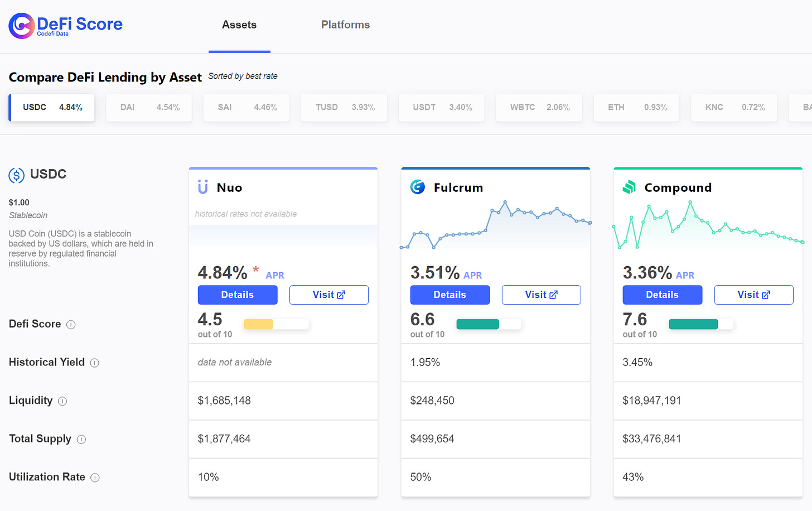This screenshot has height=511, width=812.
Task: Click Compound 3.36% APR figure
Action: pyautogui.click(x=647, y=273)
